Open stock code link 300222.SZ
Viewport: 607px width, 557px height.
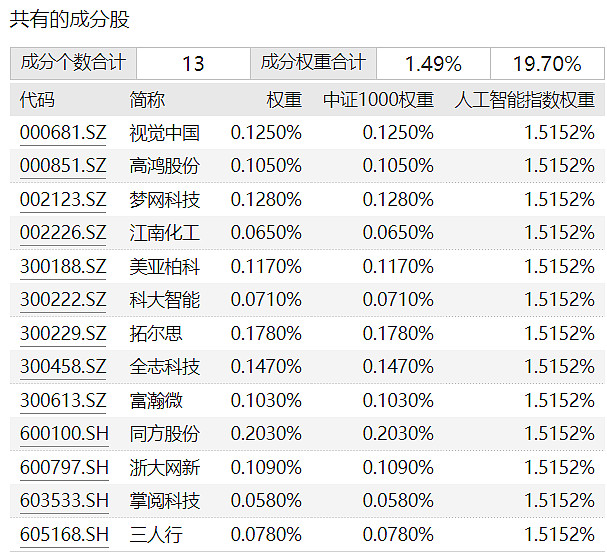pyautogui.click(x=63, y=300)
